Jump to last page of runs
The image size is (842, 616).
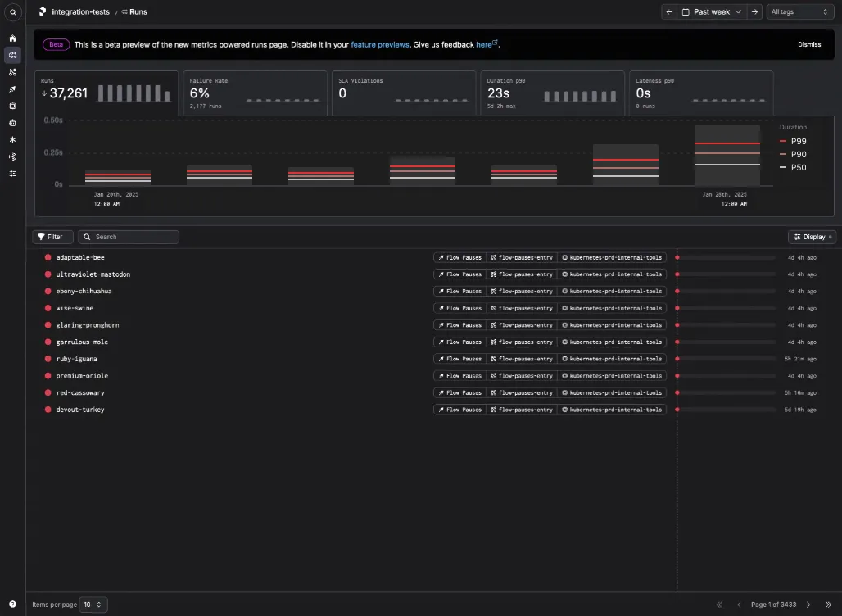[828, 605]
